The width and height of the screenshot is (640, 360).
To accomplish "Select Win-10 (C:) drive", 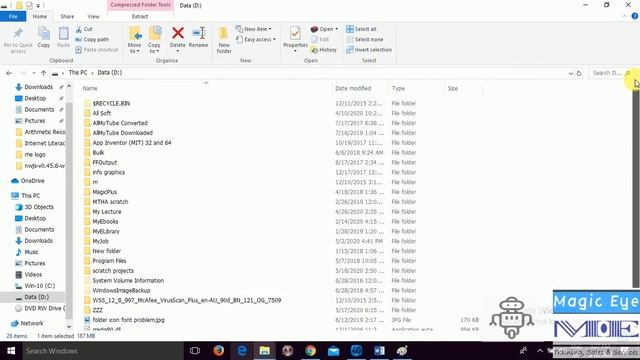I will (39, 286).
